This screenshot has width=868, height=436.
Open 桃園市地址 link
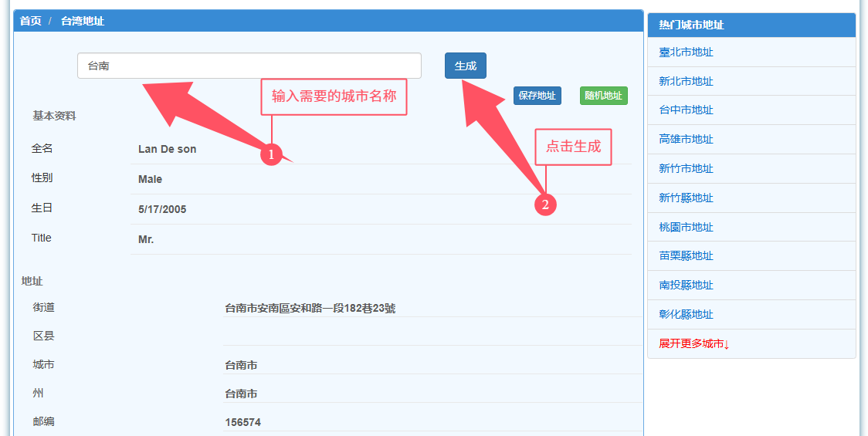pos(686,227)
